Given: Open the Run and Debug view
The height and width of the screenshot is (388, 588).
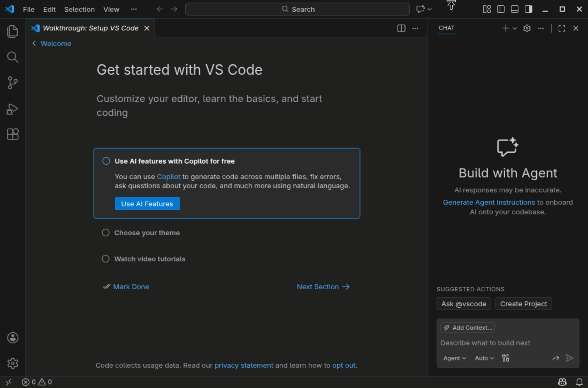Looking at the screenshot, I should coord(13,109).
